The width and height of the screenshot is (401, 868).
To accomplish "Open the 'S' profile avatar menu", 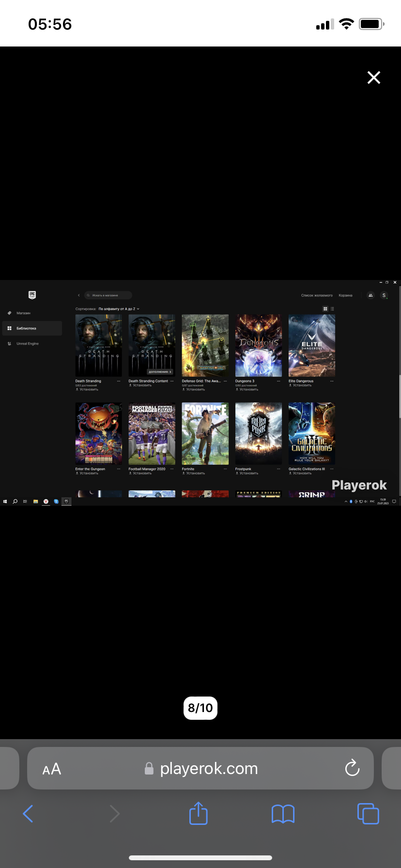I will click(384, 295).
